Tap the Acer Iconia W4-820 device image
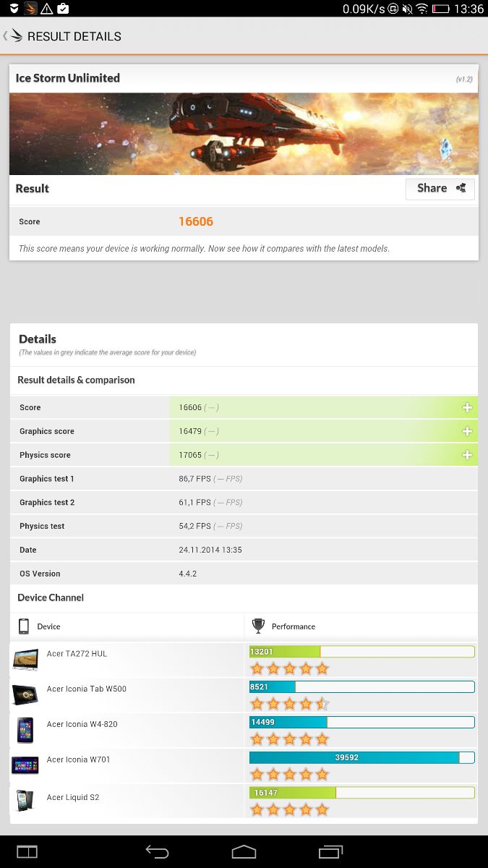Screen dimensions: 488x868 coord(25,730)
